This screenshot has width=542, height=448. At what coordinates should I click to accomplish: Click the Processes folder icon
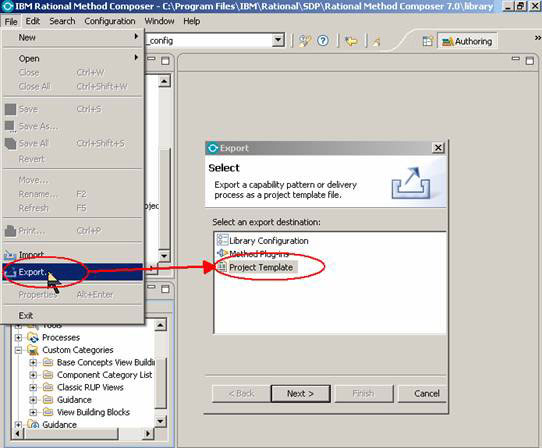coord(33,337)
